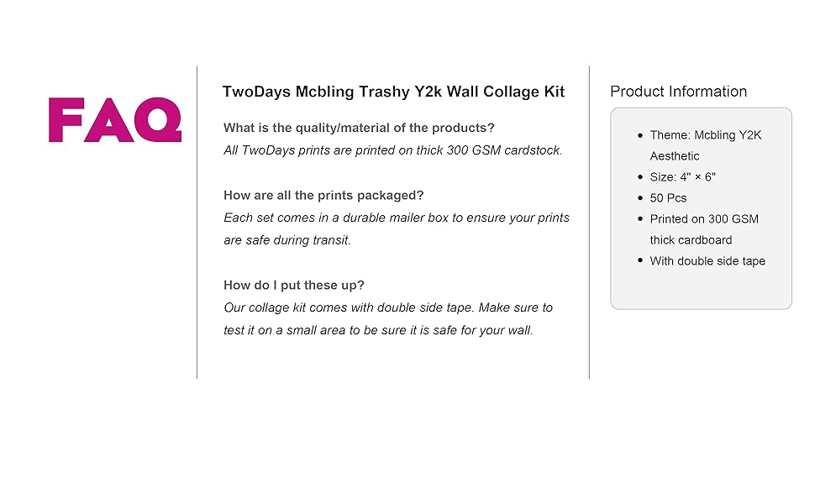Click the bullet point before 50 Pcs
This screenshot has width=815, height=504.
pyautogui.click(x=640, y=198)
